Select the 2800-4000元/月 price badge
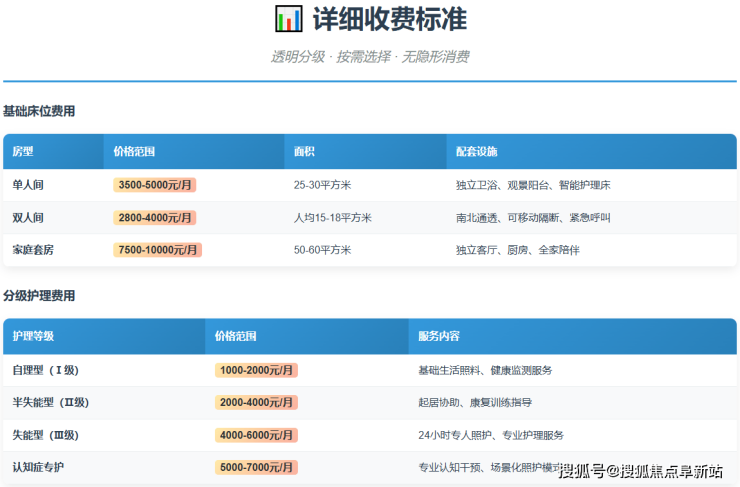The width and height of the screenshot is (740, 487). (x=155, y=217)
